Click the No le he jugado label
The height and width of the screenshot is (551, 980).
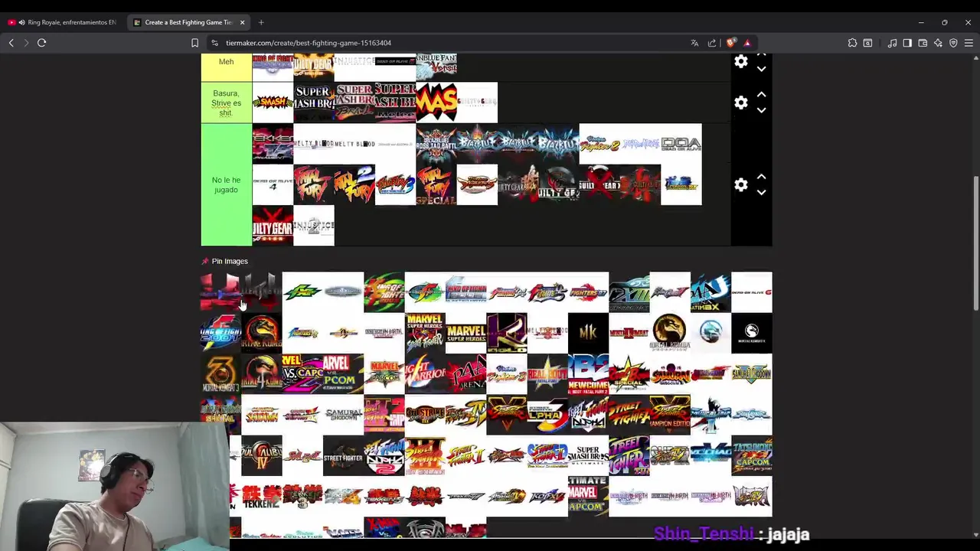point(226,184)
